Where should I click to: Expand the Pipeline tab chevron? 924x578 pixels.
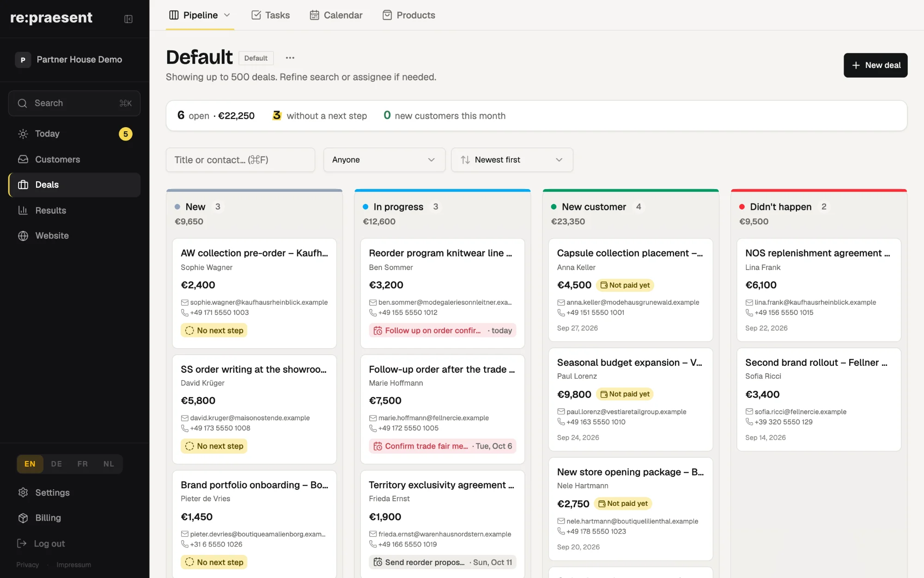click(227, 15)
